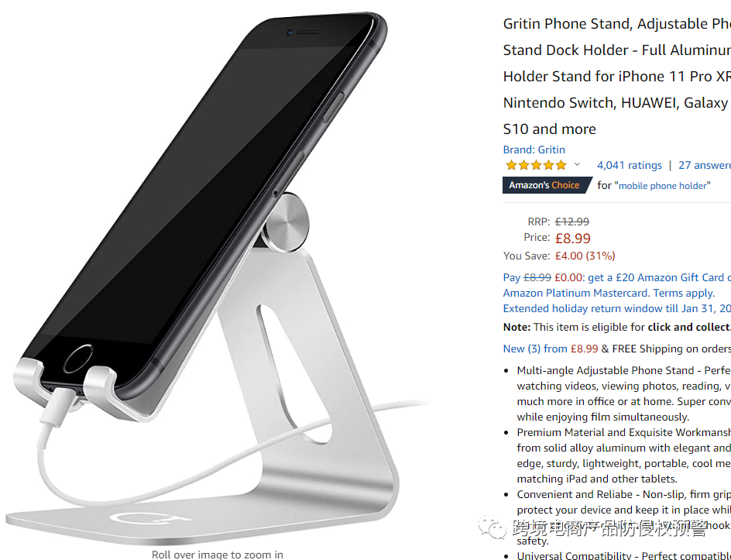Click "Roll over image to zoom in" caption

(x=218, y=555)
